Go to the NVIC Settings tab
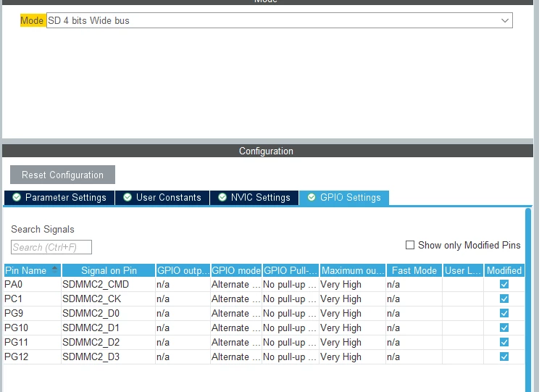This screenshot has height=392, width=547. [x=254, y=197]
